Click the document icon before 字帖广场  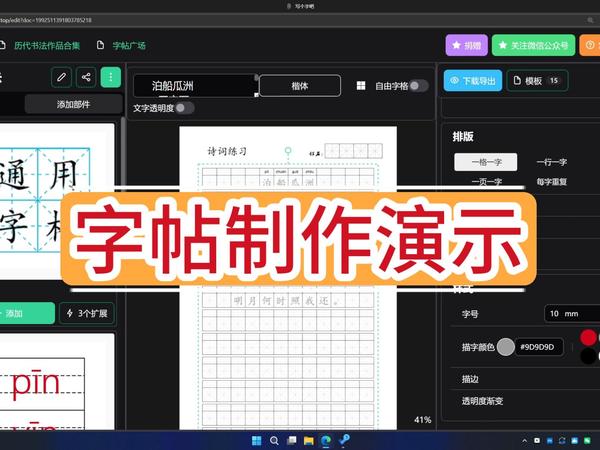coord(100,45)
